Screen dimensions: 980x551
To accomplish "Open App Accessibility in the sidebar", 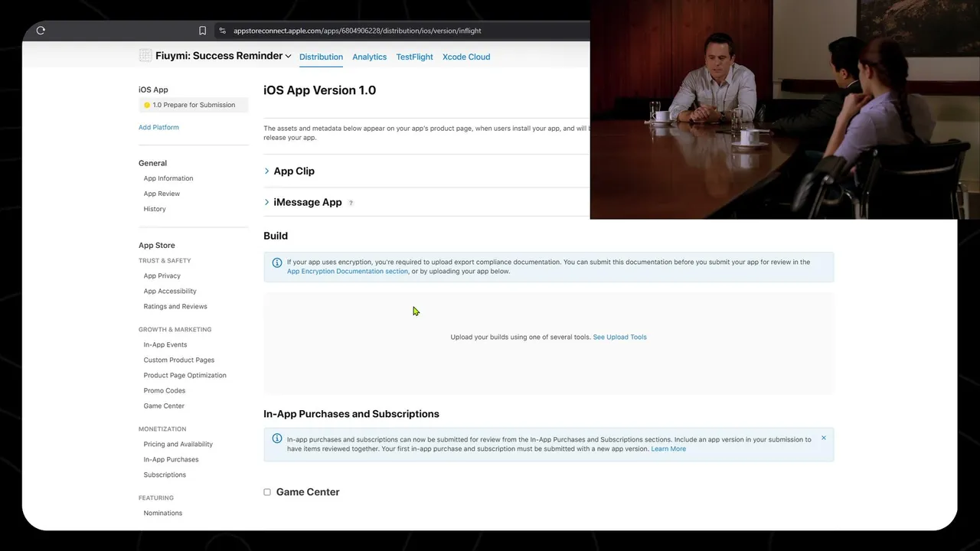I will tap(170, 291).
